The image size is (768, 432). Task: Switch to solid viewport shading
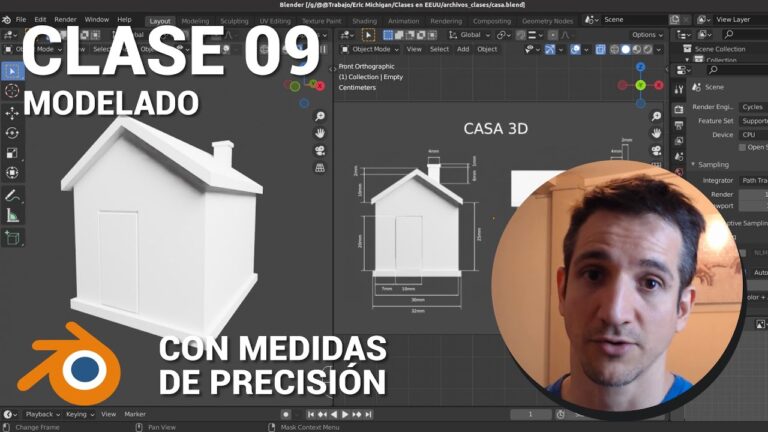click(625, 49)
